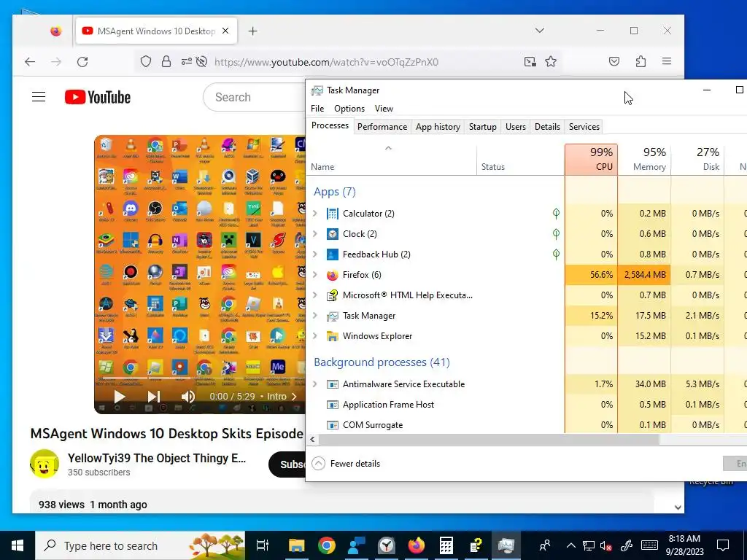Open the Options menu in Task Manager
The height and width of the screenshot is (560, 747).
click(x=349, y=109)
